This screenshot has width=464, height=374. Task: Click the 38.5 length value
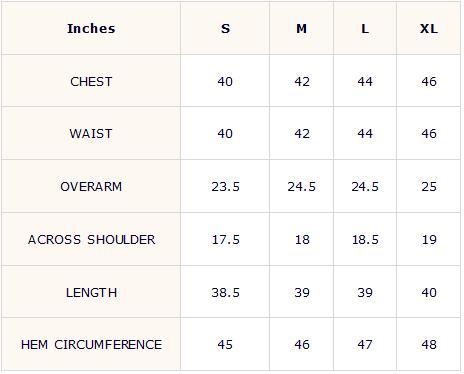(x=225, y=293)
